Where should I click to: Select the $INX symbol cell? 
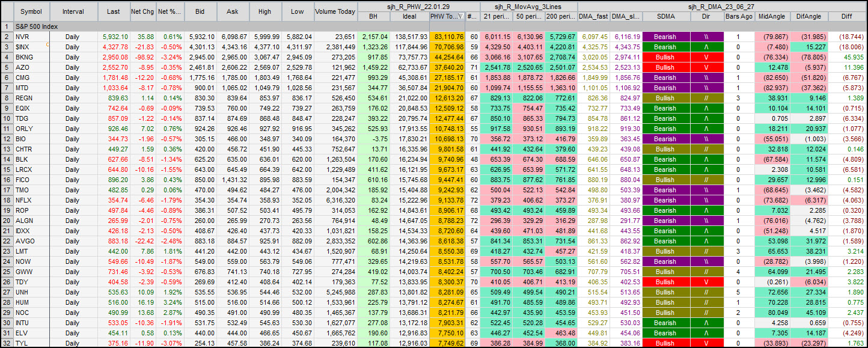pos(31,47)
